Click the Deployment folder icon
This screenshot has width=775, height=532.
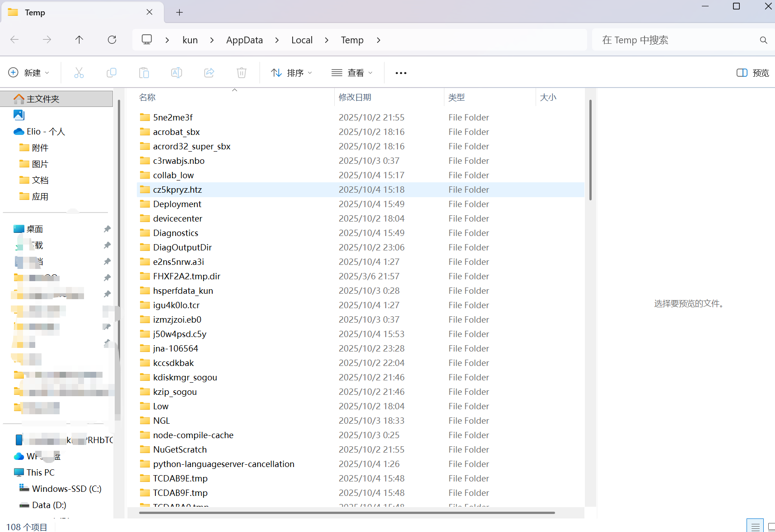click(145, 204)
